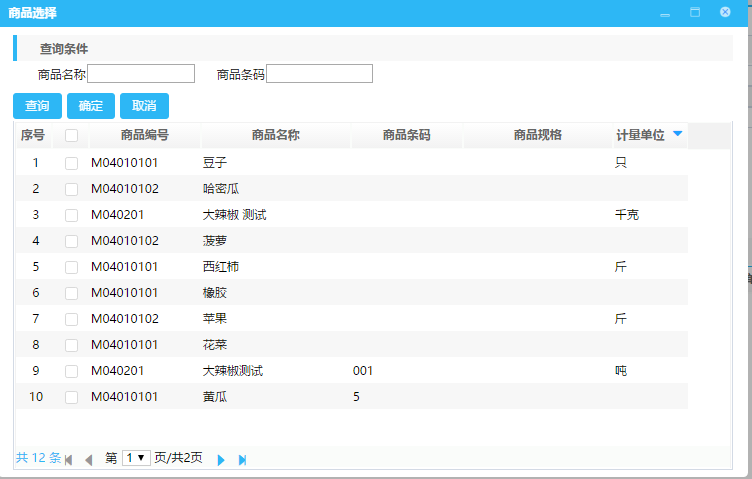Click the 只 unit cell in 豆子 row
The image size is (752, 479).
pos(621,163)
